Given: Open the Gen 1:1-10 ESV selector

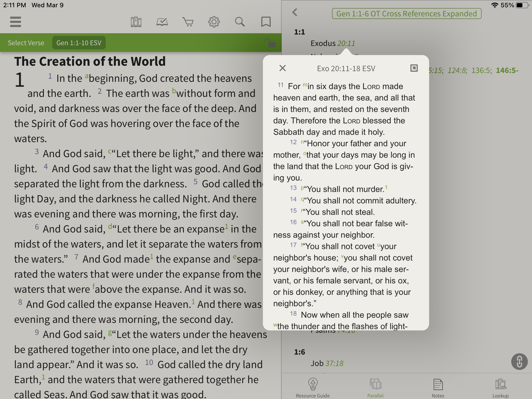Looking at the screenshot, I should click(x=79, y=43).
